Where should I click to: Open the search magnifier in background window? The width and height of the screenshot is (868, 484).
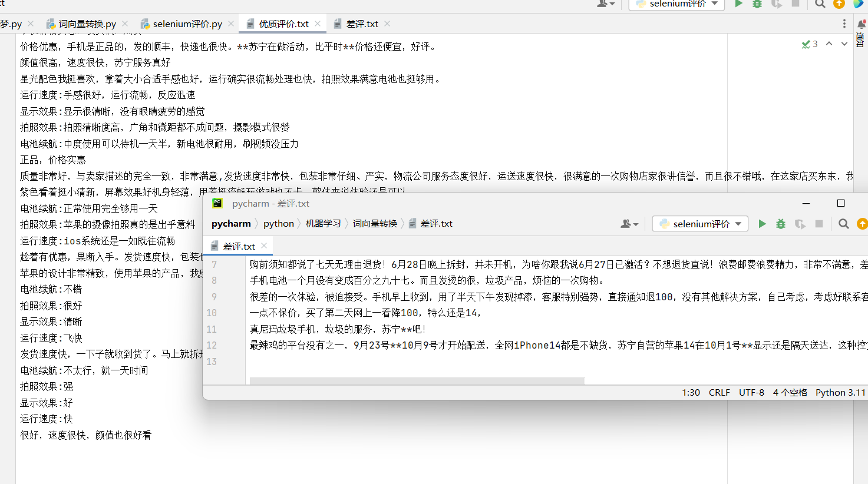[820, 4]
